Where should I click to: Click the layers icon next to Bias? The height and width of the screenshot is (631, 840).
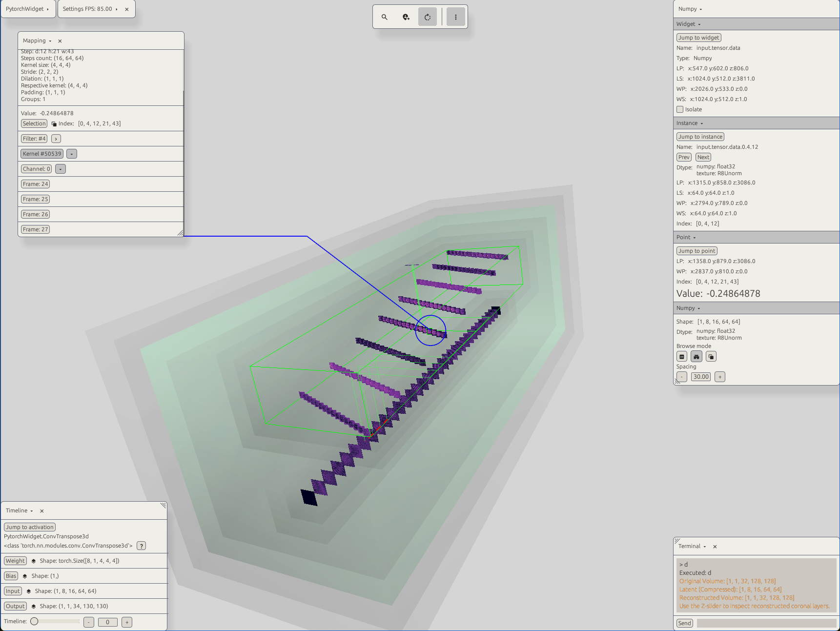[x=25, y=576]
